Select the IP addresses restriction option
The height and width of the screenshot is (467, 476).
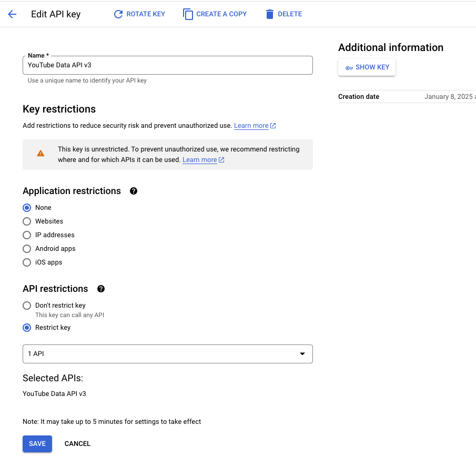(27, 235)
